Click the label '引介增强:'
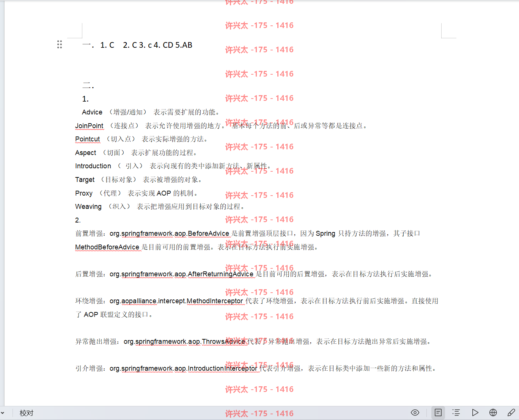519x420 pixels. pos(91,368)
